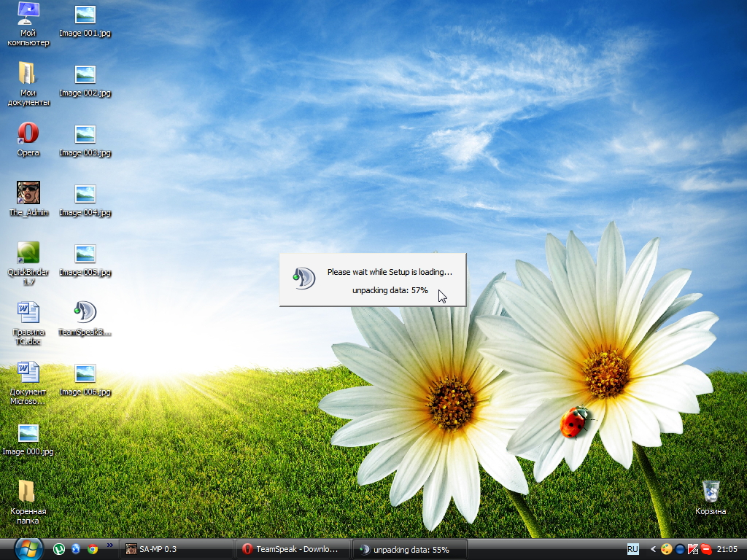Select The_Admin desktop shortcut
Screen dimensions: 747x560
[x=28, y=199]
